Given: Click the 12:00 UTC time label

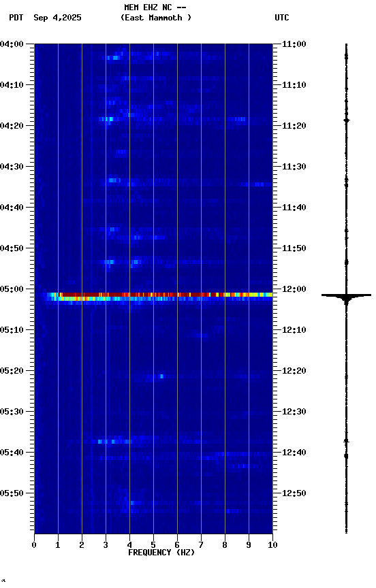Looking at the screenshot, I should [294, 289].
